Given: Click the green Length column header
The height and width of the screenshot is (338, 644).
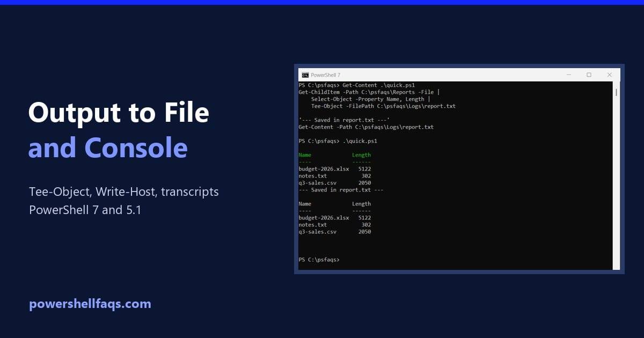Looking at the screenshot, I should (361, 155).
